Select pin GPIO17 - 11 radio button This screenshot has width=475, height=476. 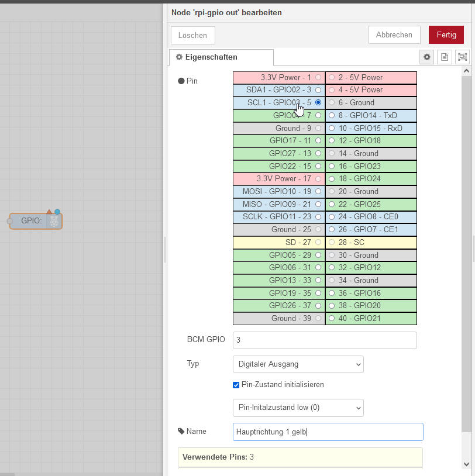[x=318, y=141]
